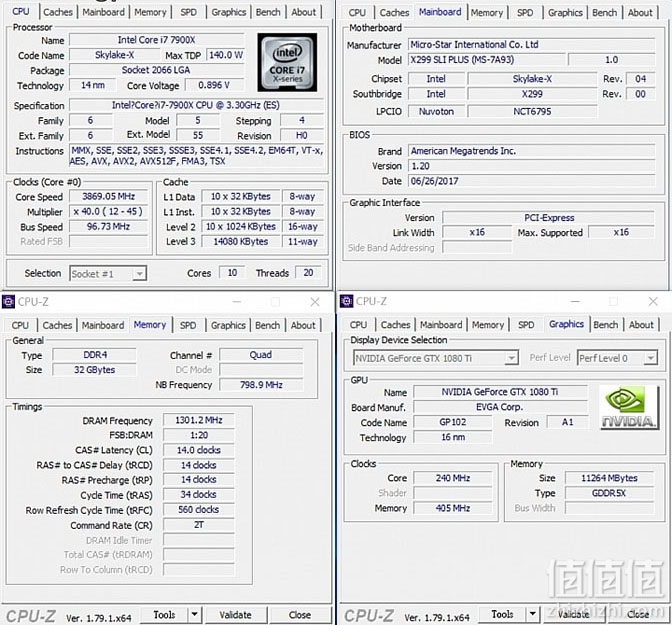The height and width of the screenshot is (625, 672).
Task: Click manufacturer 'Micro-Star International Co. Ltd'
Action: (531, 45)
